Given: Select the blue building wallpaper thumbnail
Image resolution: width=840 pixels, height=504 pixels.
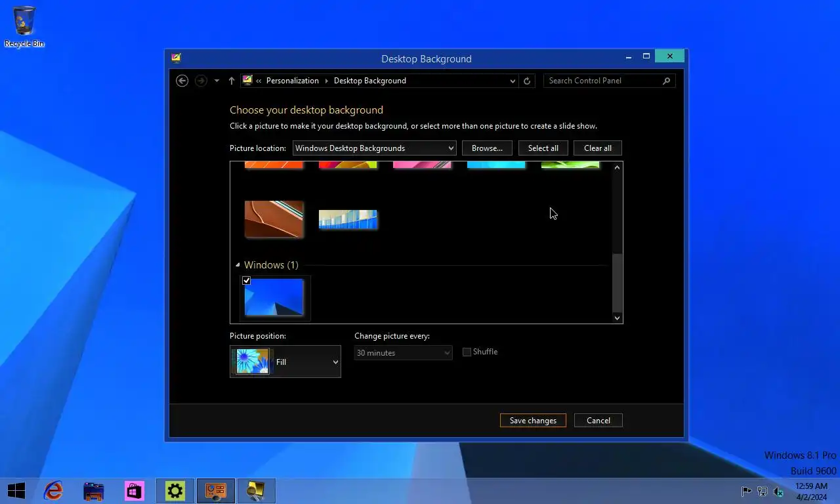Looking at the screenshot, I should (348, 219).
